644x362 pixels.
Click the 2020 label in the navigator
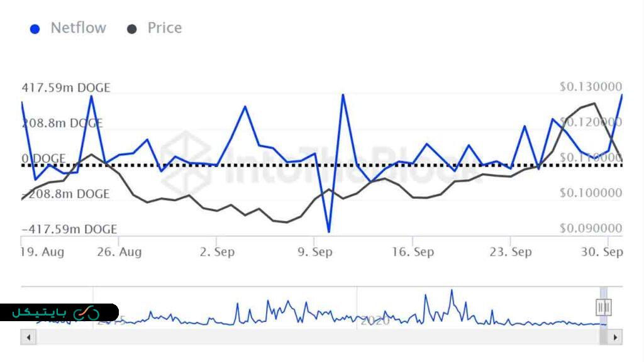375,321
